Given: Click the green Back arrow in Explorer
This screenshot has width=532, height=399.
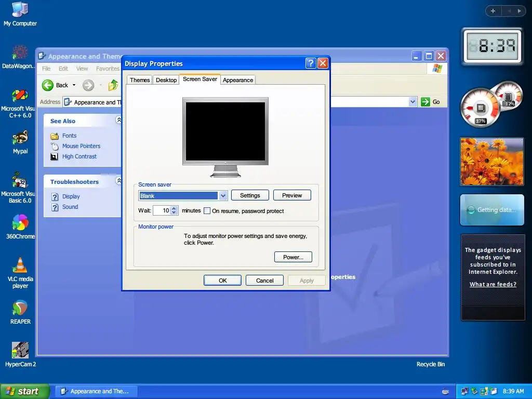Looking at the screenshot, I should (x=48, y=85).
